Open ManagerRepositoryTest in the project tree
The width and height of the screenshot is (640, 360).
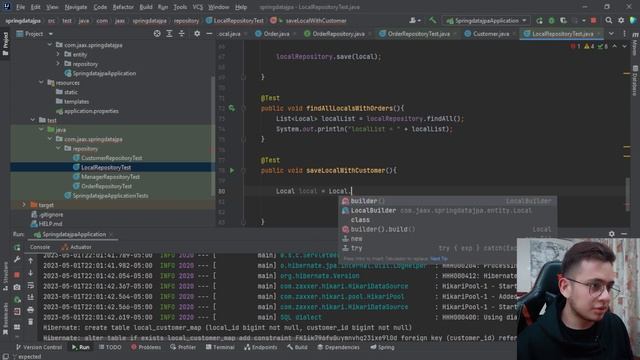[x=110, y=177]
